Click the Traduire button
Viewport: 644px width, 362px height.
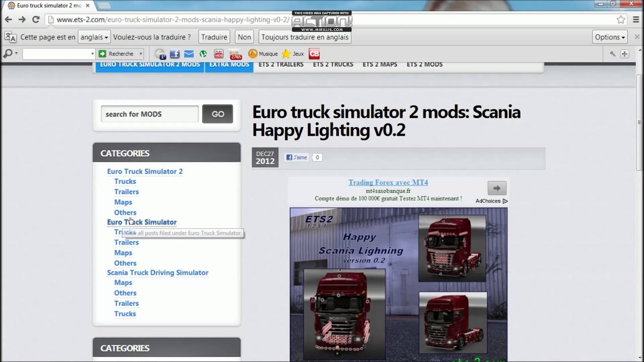pyautogui.click(x=214, y=37)
